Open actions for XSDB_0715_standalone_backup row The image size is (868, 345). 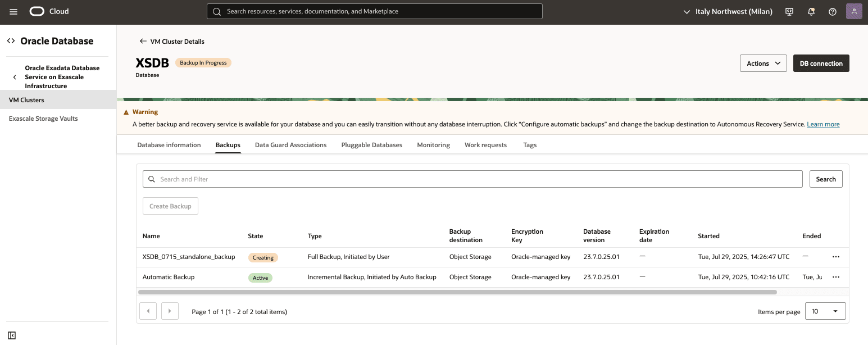(835, 257)
